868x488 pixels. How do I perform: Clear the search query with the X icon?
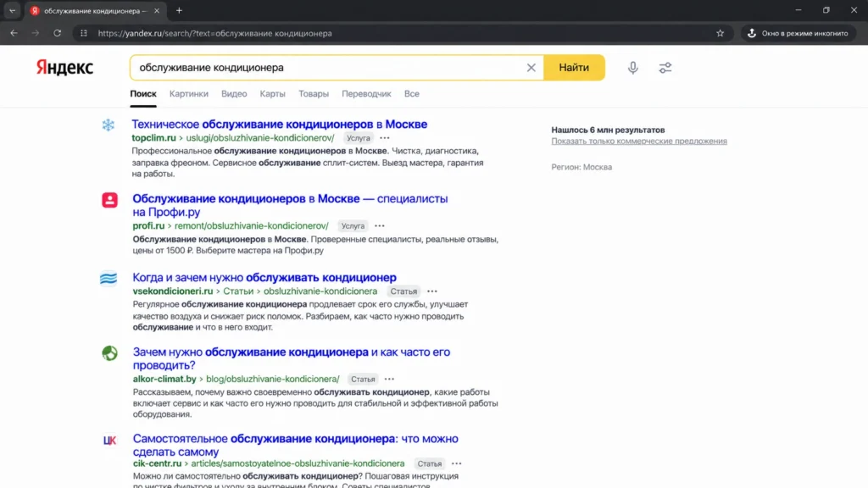(x=531, y=68)
